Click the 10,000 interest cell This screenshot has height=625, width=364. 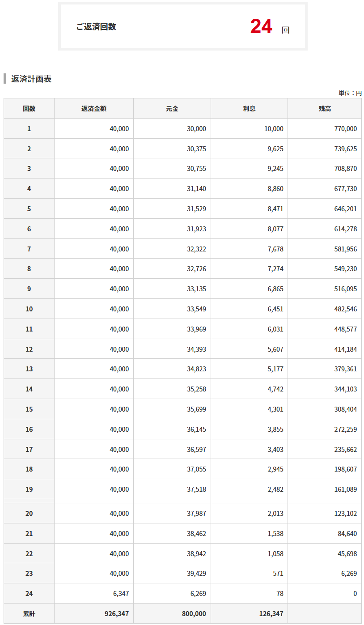pyautogui.click(x=274, y=129)
